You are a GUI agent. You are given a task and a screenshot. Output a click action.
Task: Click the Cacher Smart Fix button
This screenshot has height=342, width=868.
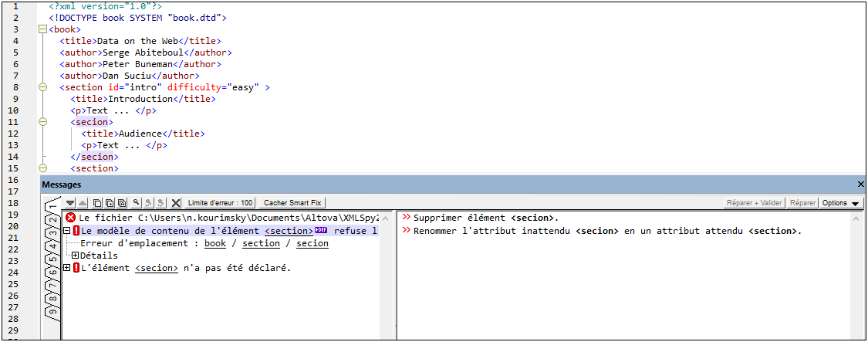292,203
